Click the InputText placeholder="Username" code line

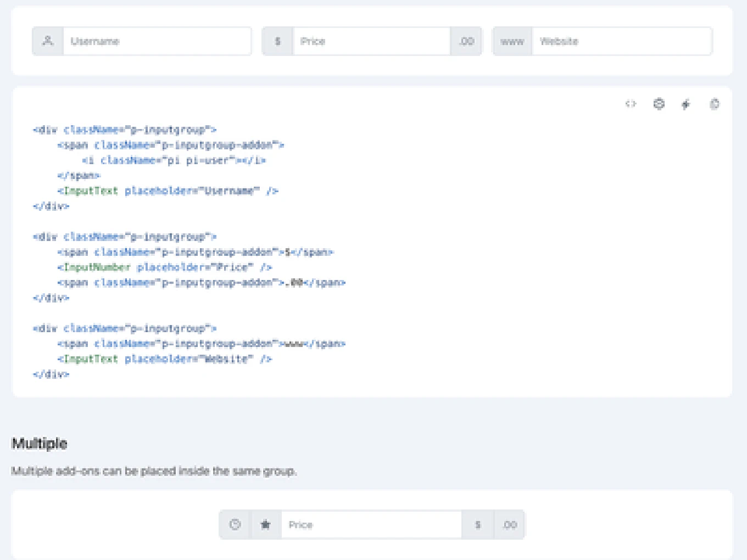point(168,191)
